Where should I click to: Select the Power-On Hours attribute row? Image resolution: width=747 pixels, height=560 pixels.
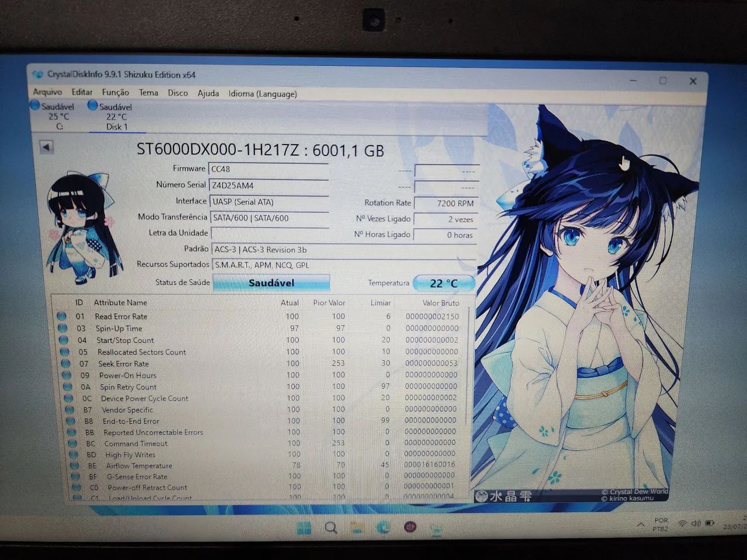[x=263, y=375]
